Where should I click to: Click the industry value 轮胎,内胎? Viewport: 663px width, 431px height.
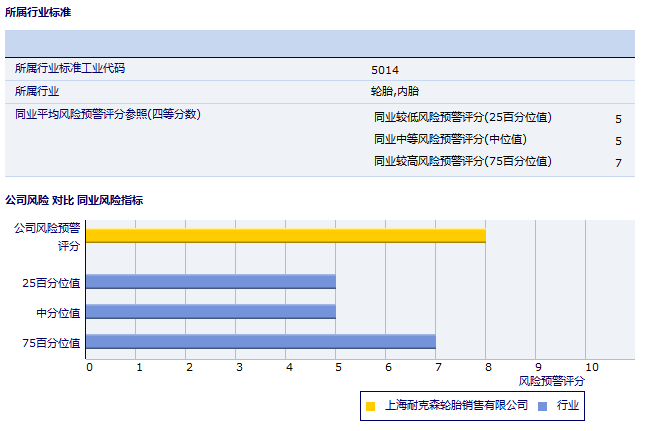point(395,91)
